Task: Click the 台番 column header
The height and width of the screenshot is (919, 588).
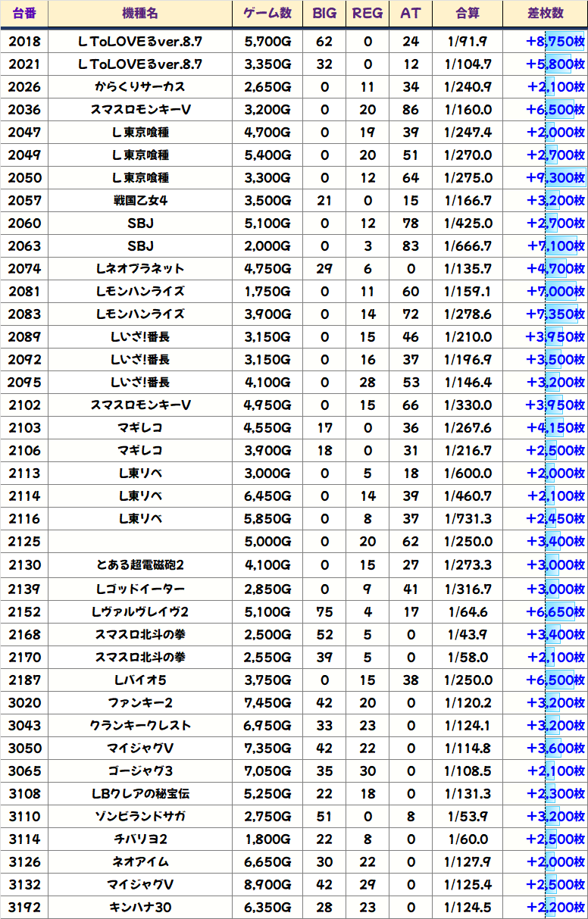Action: coord(24,14)
